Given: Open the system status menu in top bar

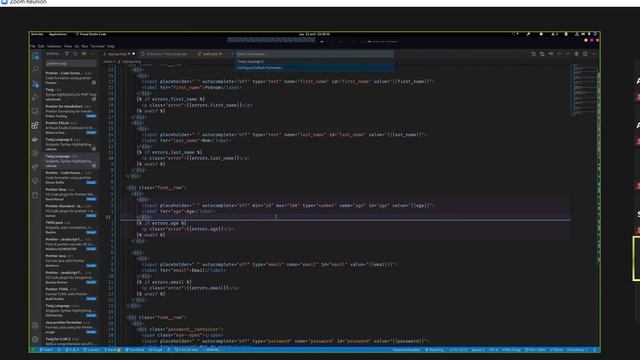Looking at the screenshot, I should 586,34.
